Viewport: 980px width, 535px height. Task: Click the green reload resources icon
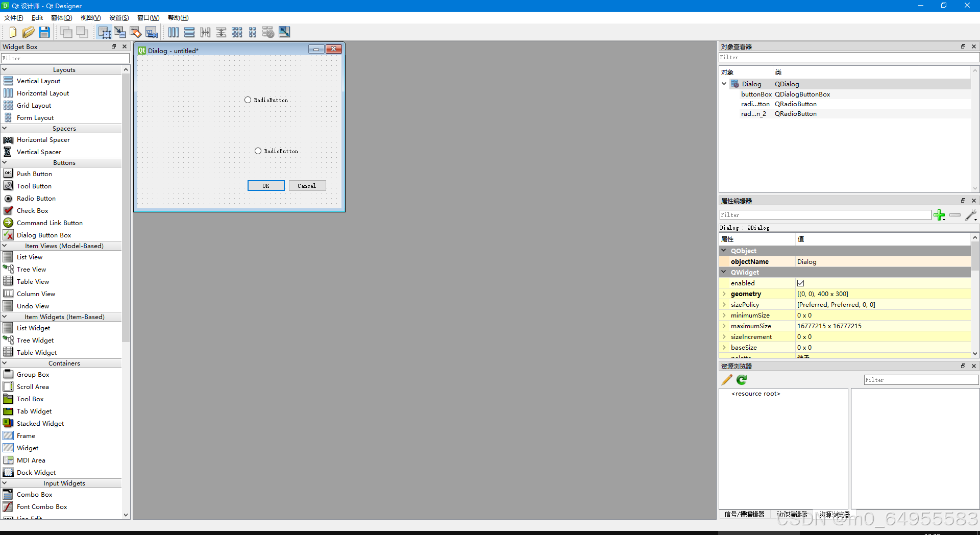(x=742, y=380)
